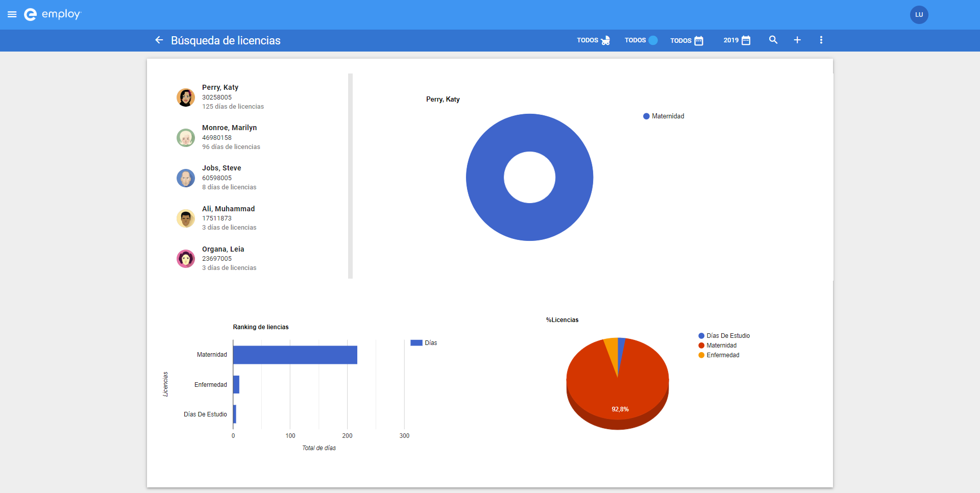The width and height of the screenshot is (980, 493).
Task: Open the 2019 year picker
Action: pyautogui.click(x=737, y=40)
